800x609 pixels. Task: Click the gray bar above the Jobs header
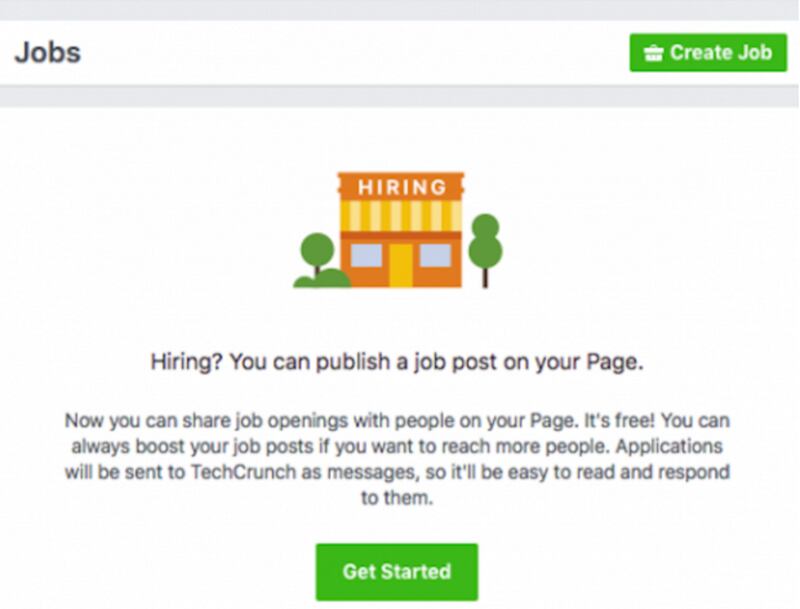click(x=399, y=10)
